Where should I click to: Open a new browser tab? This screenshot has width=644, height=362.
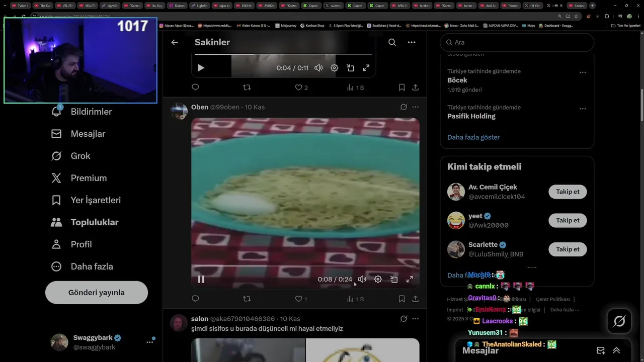tap(592, 6)
